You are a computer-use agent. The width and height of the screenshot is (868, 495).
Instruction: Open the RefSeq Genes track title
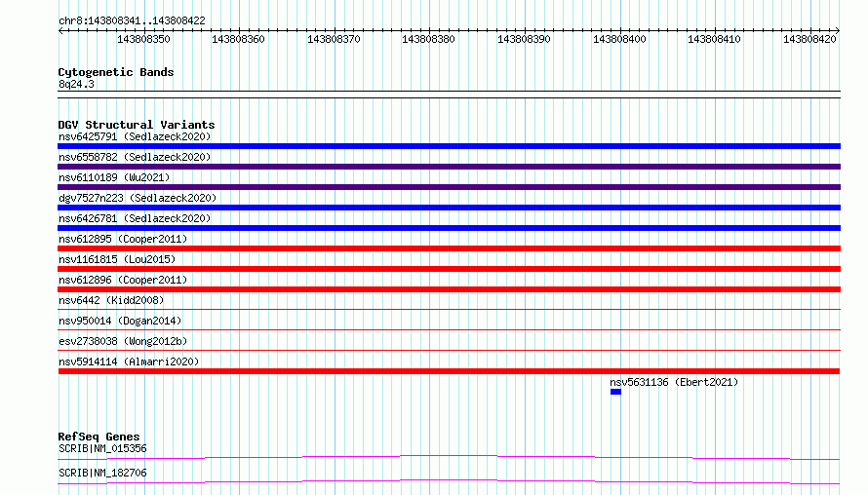coord(99,437)
